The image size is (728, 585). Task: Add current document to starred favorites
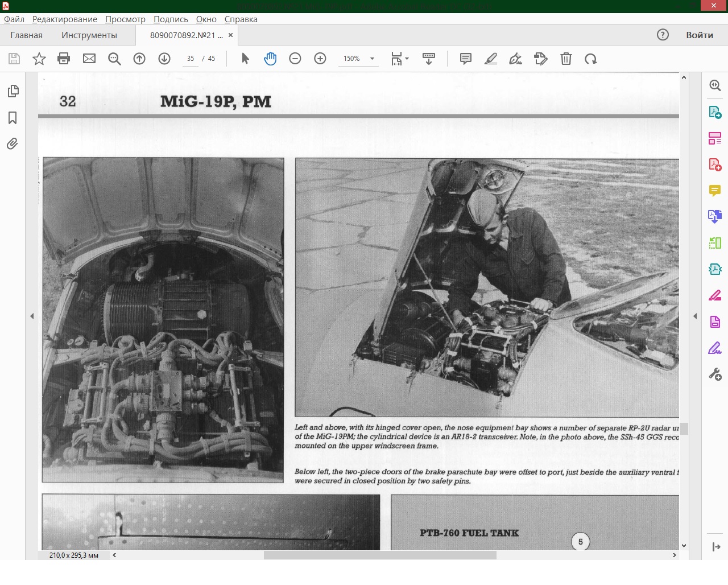point(39,59)
